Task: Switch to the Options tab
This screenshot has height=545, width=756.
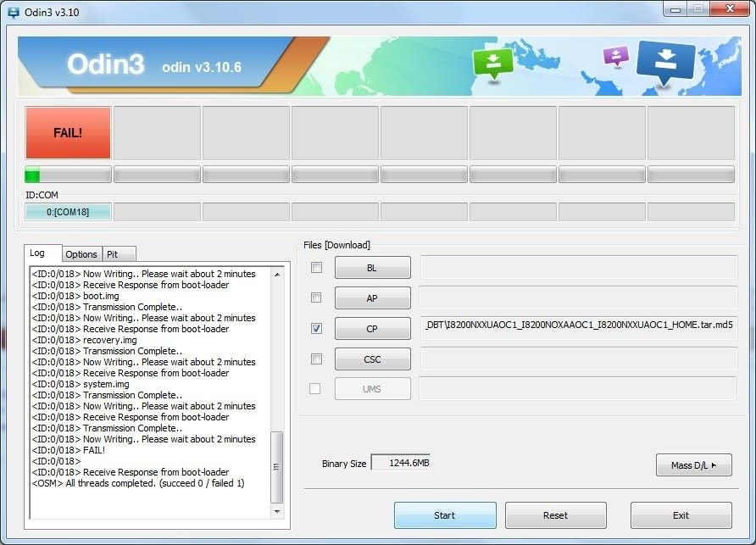Action: [81, 254]
